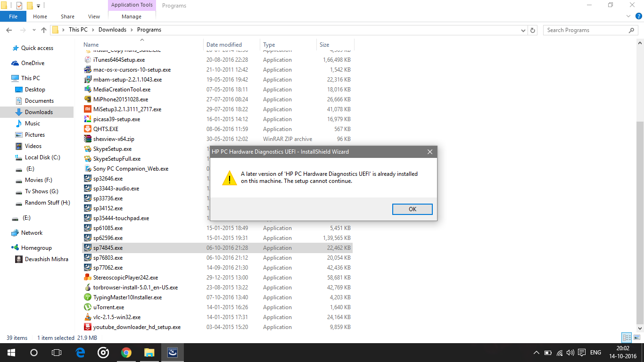
Task: Click the StereoscopicPlayer242.exe file icon
Action: (88, 278)
